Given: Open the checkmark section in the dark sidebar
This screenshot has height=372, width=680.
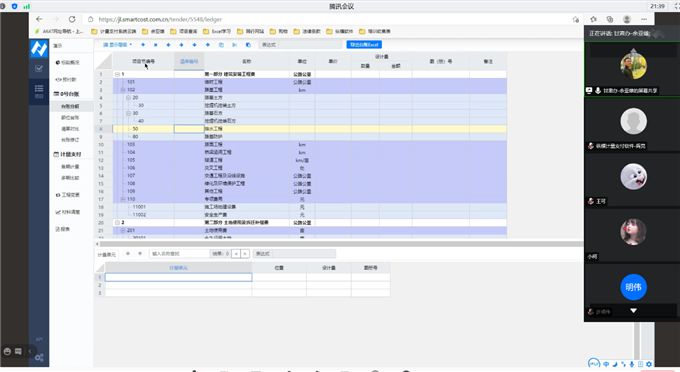Looking at the screenshot, I should click(39, 69).
